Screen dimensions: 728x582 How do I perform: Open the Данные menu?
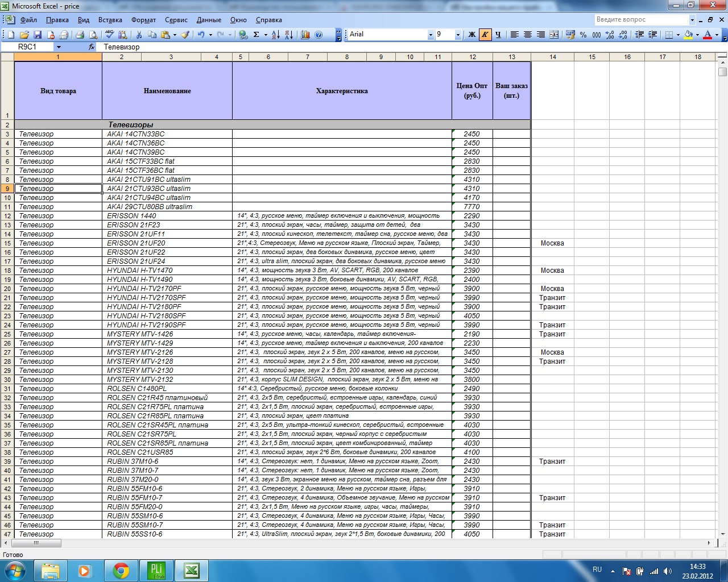tap(209, 20)
